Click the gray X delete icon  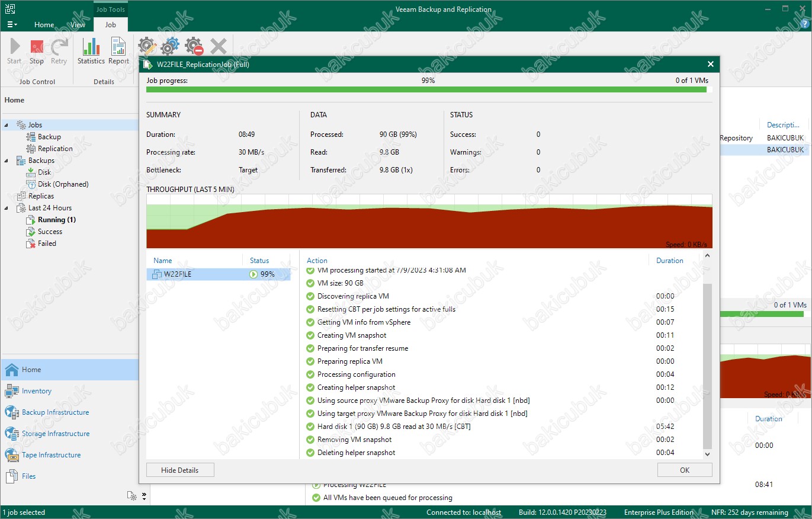tap(218, 46)
